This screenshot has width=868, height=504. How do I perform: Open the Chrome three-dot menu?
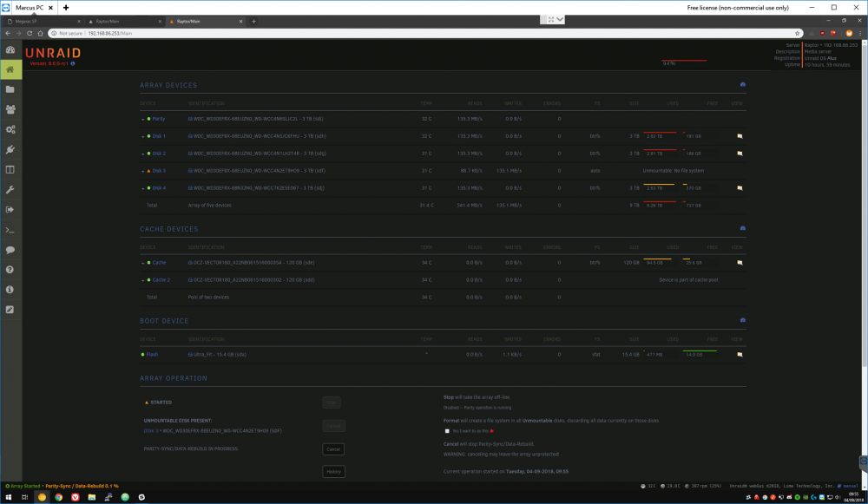pyautogui.click(x=859, y=33)
